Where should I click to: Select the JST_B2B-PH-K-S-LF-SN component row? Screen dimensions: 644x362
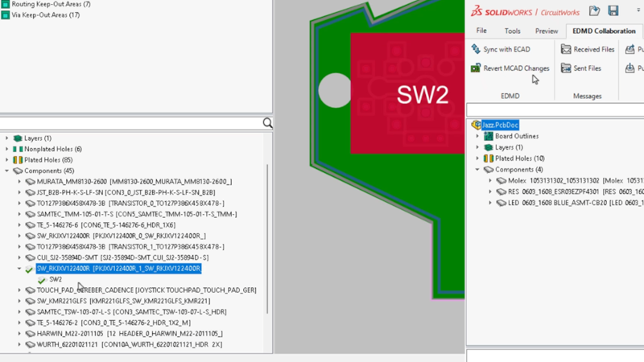pos(126,192)
